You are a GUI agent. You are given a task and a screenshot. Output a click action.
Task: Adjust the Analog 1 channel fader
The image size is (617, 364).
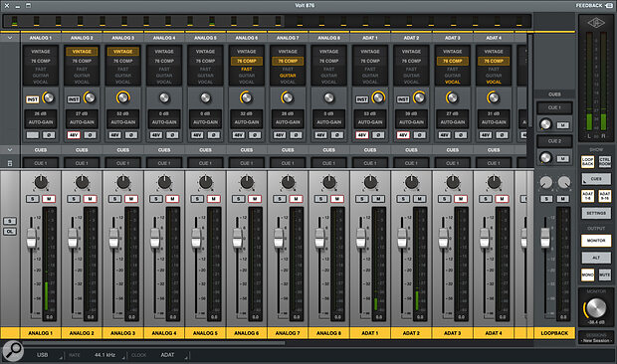pos(32,239)
